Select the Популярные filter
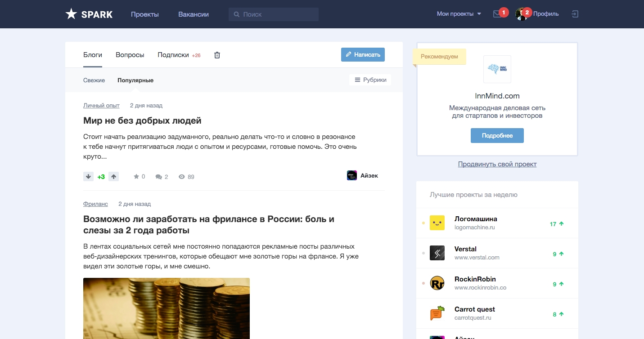 coord(135,80)
